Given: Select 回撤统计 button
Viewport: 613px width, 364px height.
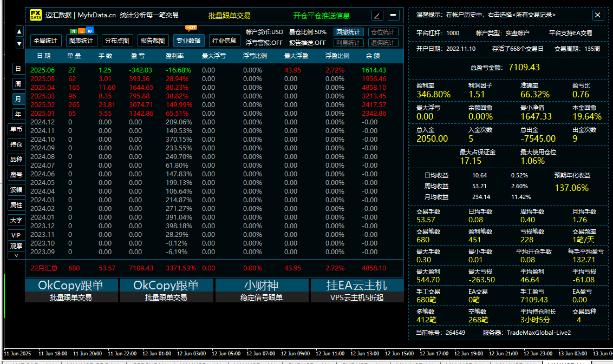Looking at the screenshot, I should pyautogui.click(x=348, y=32).
